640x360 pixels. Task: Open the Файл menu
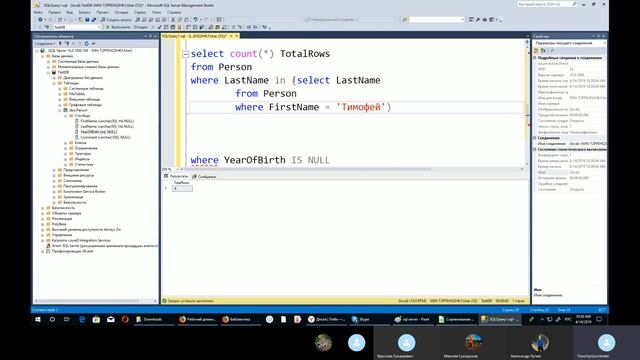tap(38, 12)
